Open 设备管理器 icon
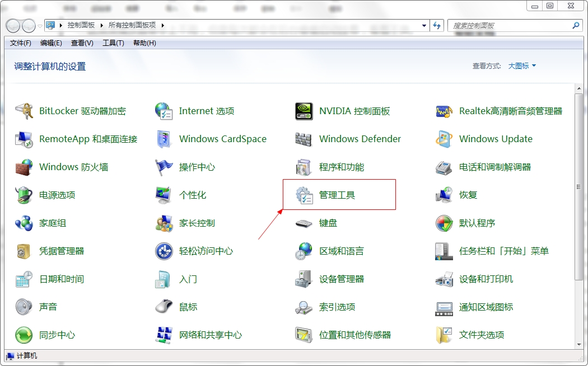 tap(304, 279)
